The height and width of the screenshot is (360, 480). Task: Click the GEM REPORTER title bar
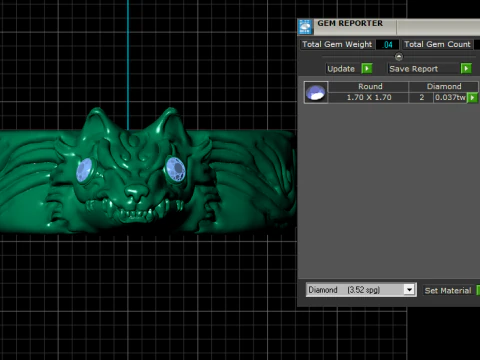[x=388, y=27]
